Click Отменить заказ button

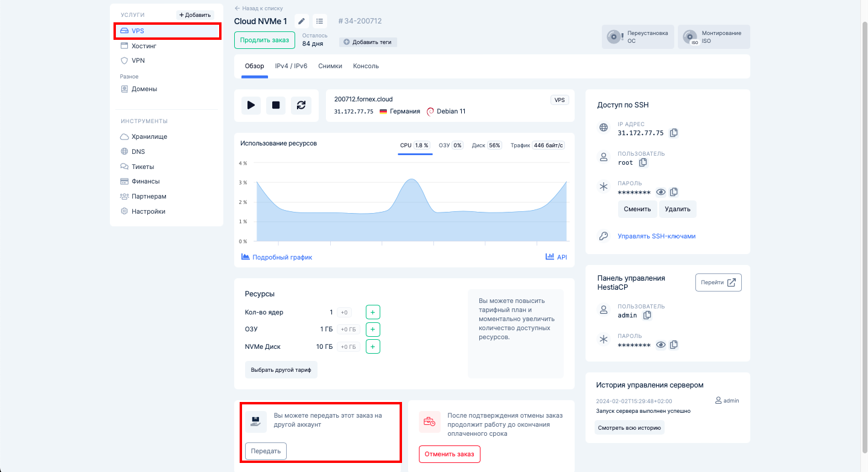(x=450, y=454)
